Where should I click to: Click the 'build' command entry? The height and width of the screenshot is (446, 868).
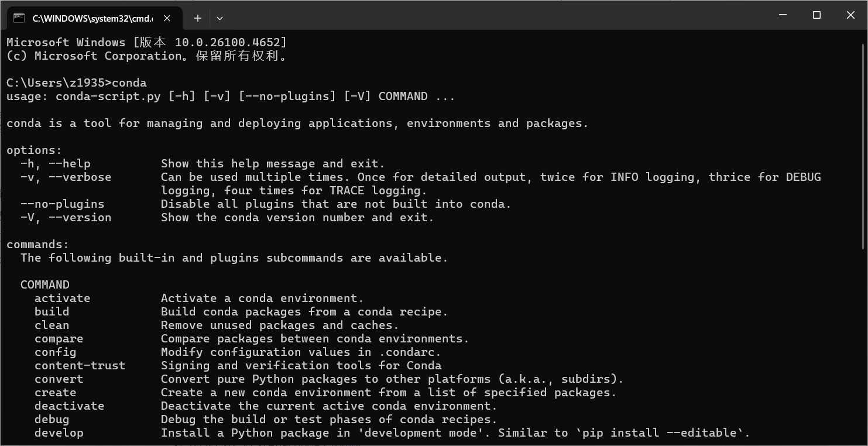pos(52,311)
